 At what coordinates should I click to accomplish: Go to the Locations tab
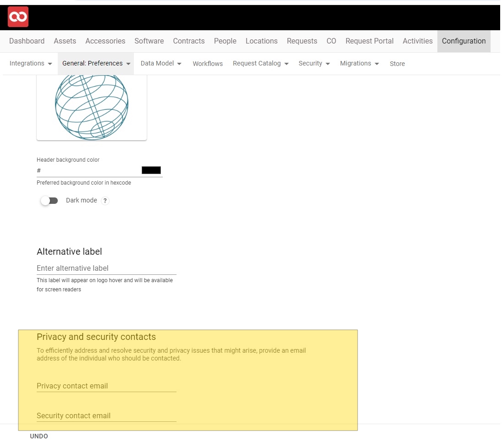[262, 41]
